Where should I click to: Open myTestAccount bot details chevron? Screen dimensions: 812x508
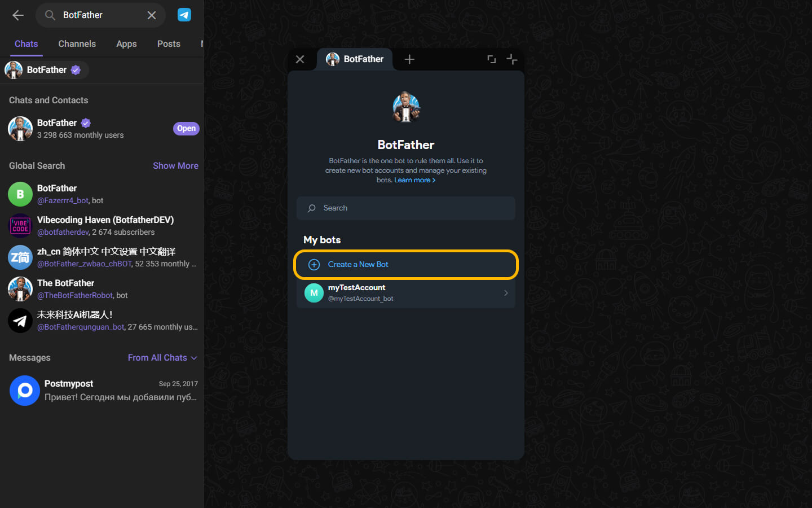tap(505, 293)
